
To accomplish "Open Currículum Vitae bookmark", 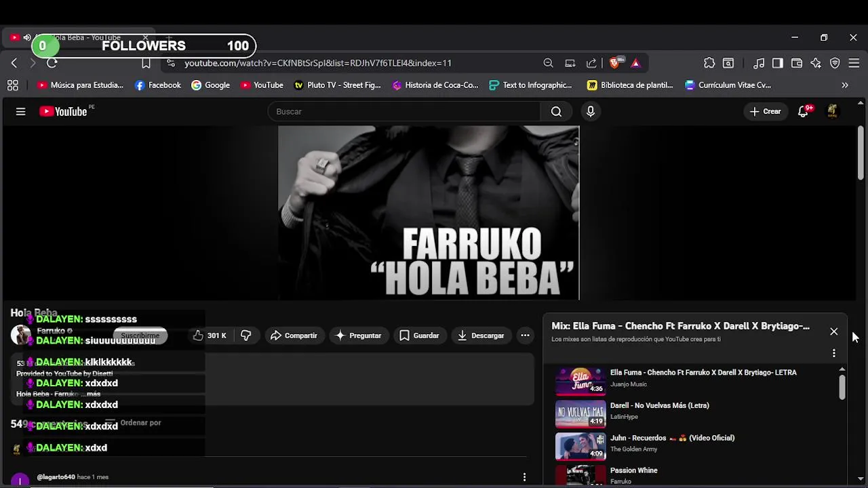I will click(x=728, y=85).
